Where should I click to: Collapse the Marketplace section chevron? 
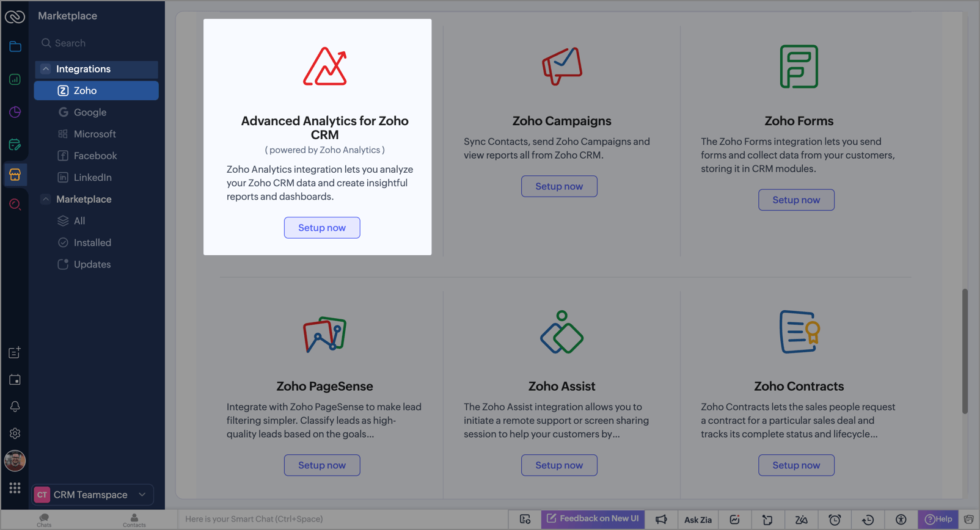point(46,199)
